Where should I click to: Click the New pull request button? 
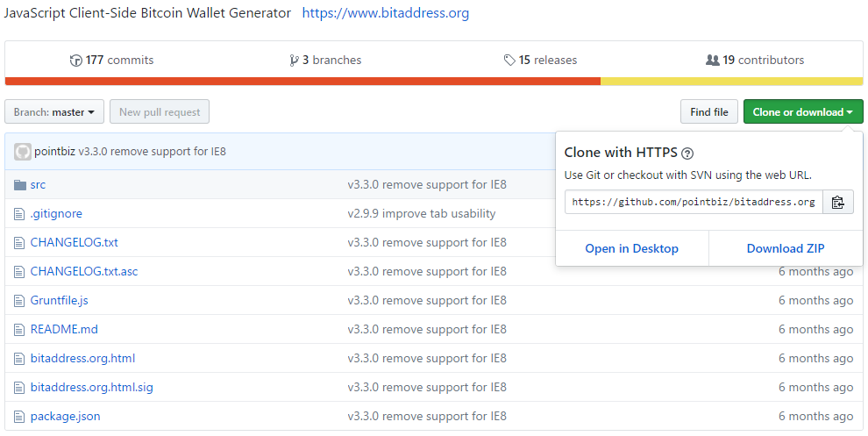[160, 112]
